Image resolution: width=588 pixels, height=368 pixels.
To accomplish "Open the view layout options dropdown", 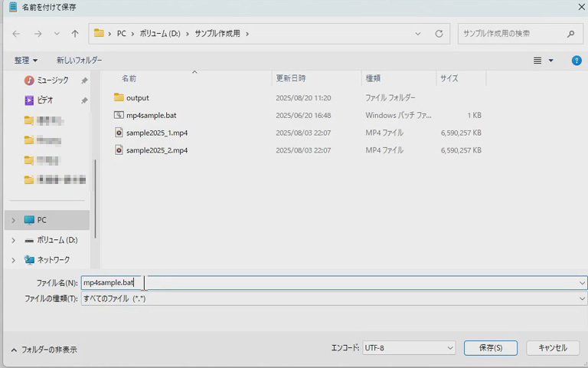I will click(x=543, y=60).
